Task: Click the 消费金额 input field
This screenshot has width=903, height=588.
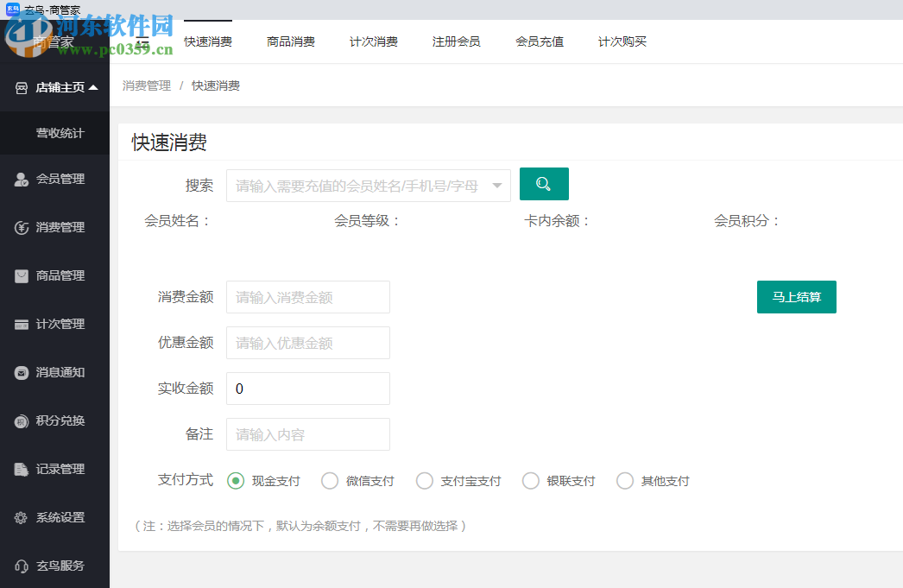Action: (307, 296)
